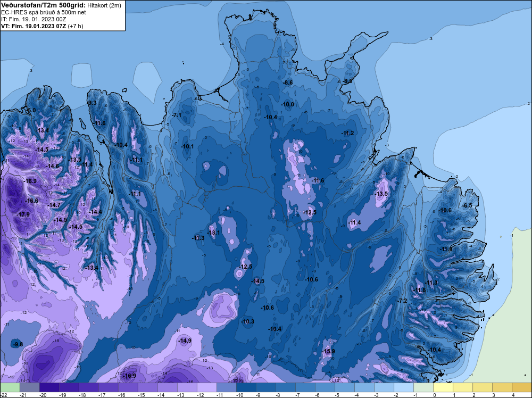Pick the 2 yellow legend swatch
This screenshot has width=532, height=398.
point(482,387)
